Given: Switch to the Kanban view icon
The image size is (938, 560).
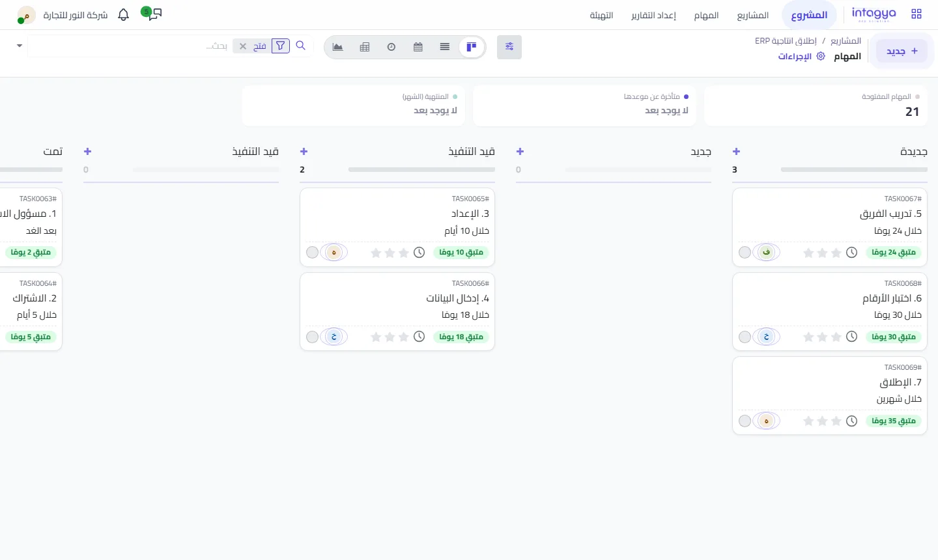Looking at the screenshot, I should pos(472,47).
